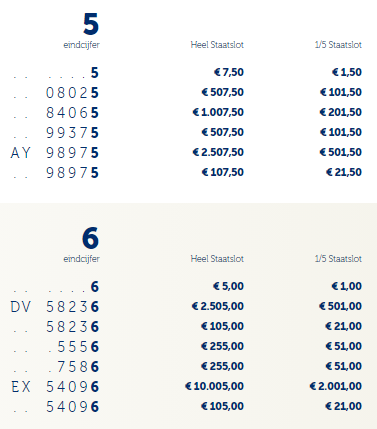Click the € 2.507,50 prize amount
The image size is (377, 429).
click(218, 152)
